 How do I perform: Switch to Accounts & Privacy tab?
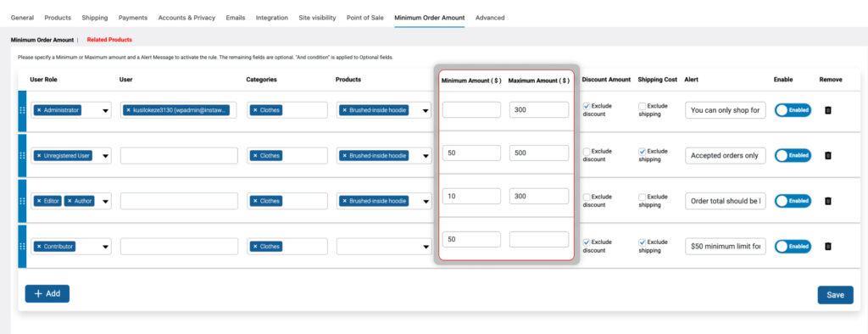click(186, 18)
